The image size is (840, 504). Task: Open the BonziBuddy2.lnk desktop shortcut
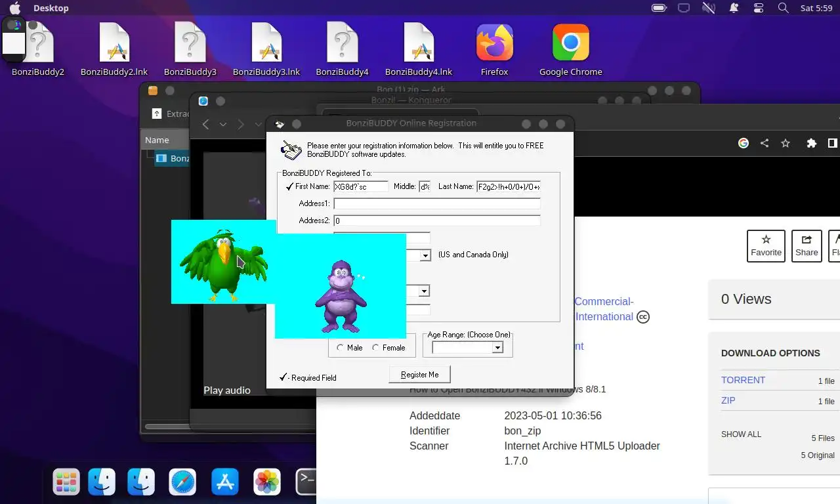pos(114,49)
